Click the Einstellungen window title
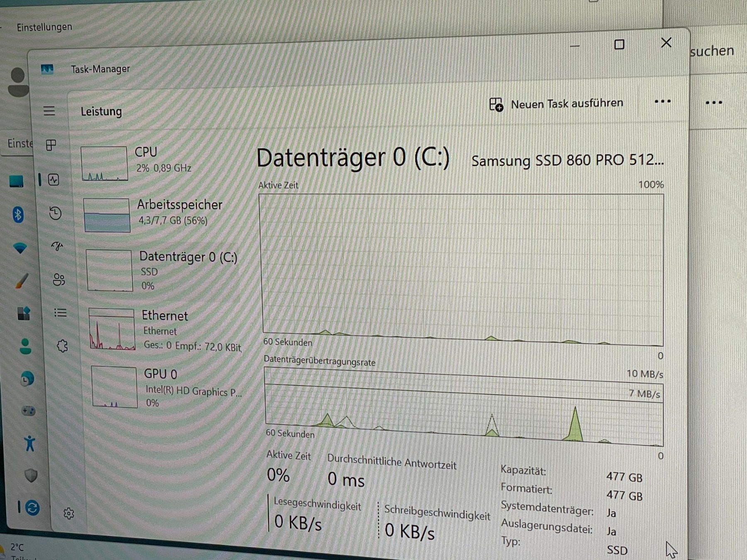Image resolution: width=747 pixels, height=560 pixels. [x=44, y=27]
